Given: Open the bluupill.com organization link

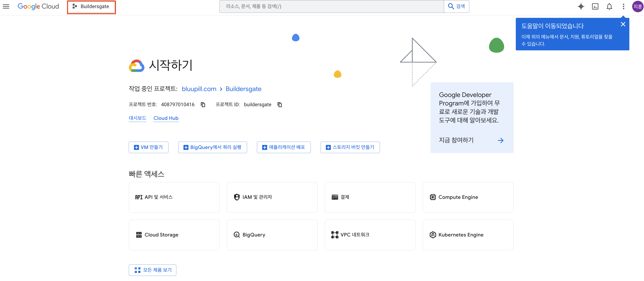Looking at the screenshot, I should click(x=199, y=89).
